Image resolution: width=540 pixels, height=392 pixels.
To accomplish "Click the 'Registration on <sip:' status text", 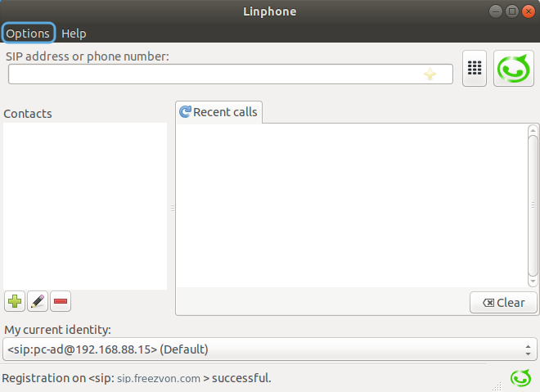I will tap(58, 378).
